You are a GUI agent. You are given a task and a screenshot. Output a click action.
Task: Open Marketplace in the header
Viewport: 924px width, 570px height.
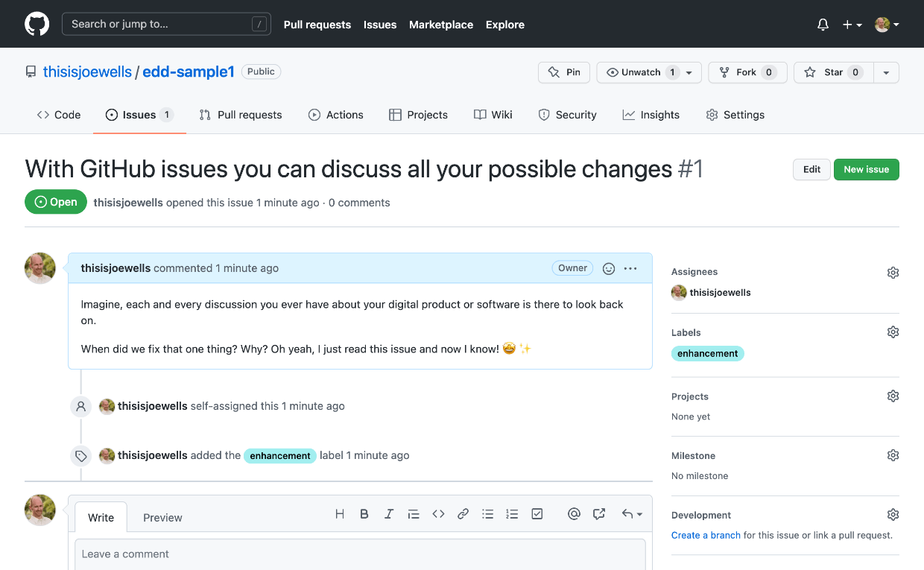point(441,25)
